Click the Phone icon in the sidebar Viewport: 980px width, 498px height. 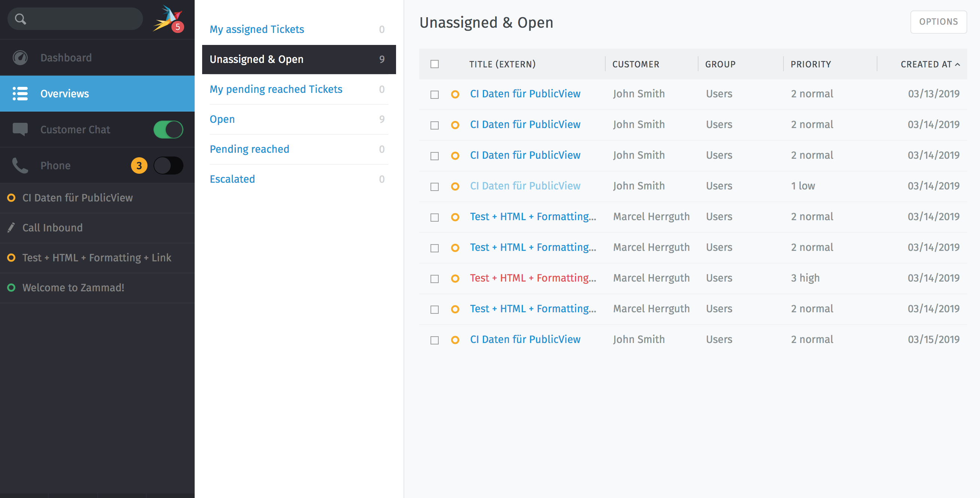(x=20, y=165)
